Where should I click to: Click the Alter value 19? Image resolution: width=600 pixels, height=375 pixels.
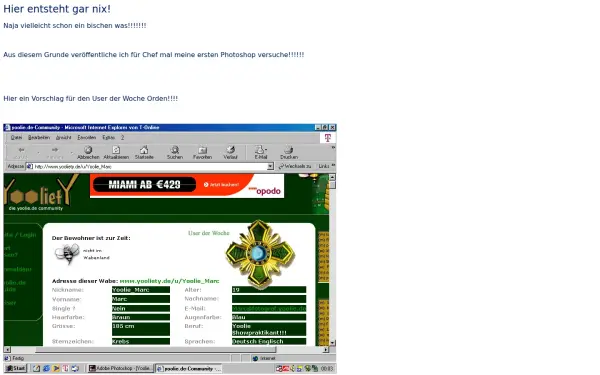[269, 290]
